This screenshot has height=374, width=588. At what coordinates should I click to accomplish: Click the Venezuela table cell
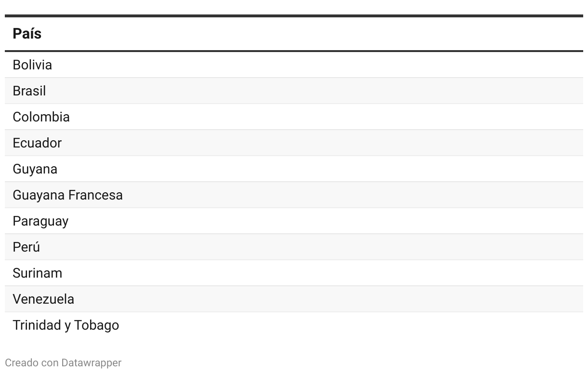pyautogui.click(x=43, y=299)
